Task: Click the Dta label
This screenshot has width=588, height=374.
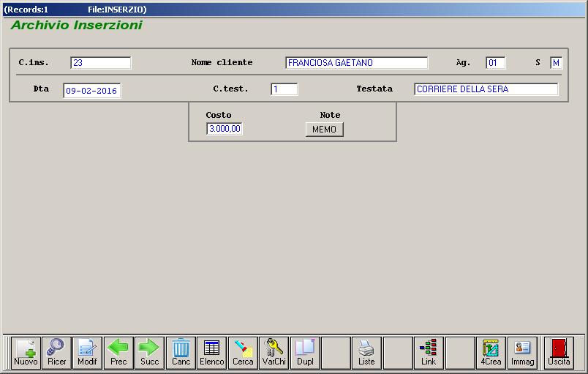Action: click(41, 89)
